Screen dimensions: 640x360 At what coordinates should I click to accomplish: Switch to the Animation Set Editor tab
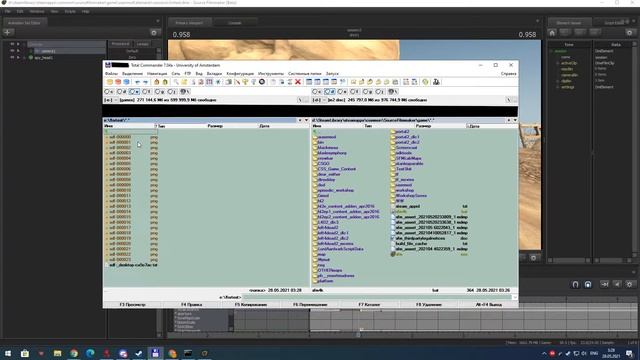click(x=24, y=23)
